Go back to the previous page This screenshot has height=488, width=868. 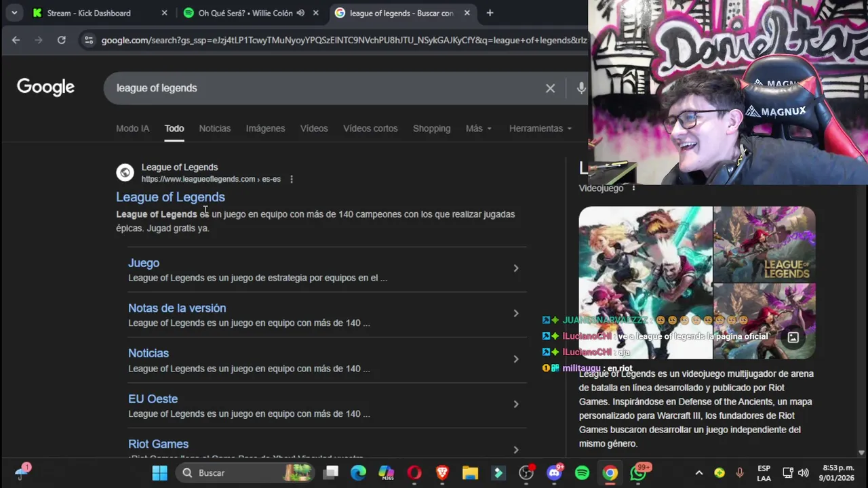[x=16, y=40]
